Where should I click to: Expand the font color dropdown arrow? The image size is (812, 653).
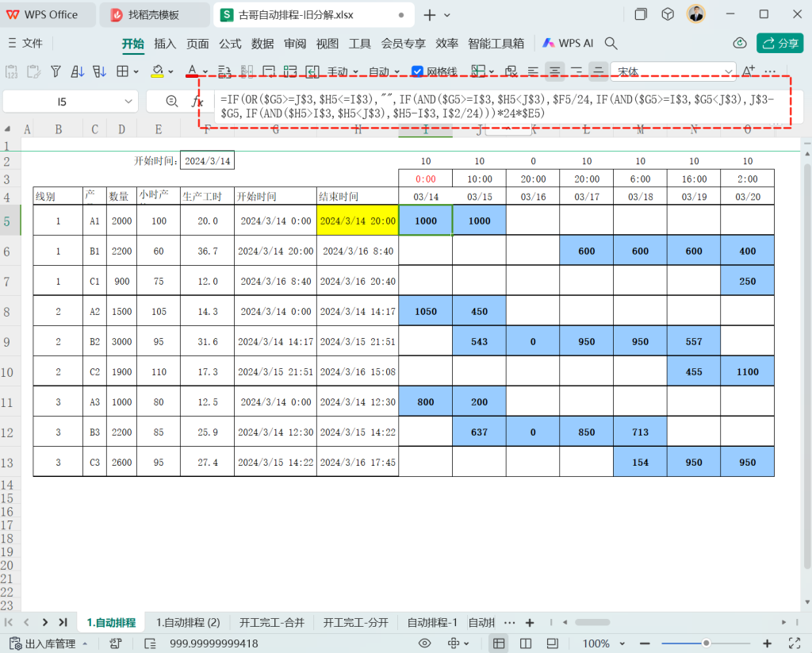click(x=205, y=71)
